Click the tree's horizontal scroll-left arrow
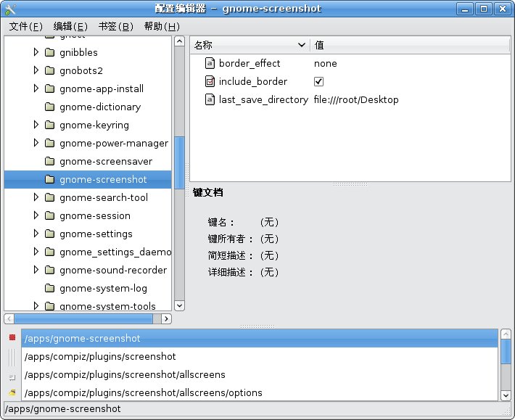Viewport: 515px width, 420px height. 9,318
